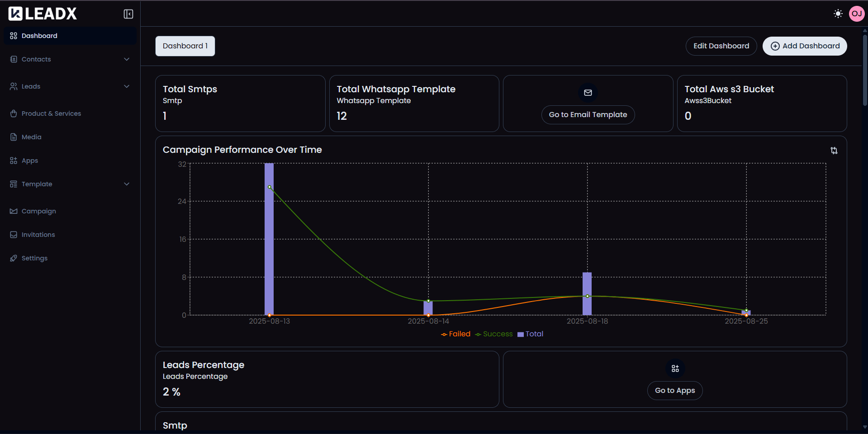Go to Email Template
The height and width of the screenshot is (434, 868).
coord(588,115)
